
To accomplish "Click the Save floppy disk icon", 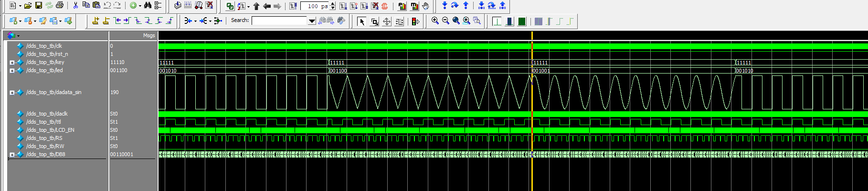I will pyautogui.click(x=39, y=5).
